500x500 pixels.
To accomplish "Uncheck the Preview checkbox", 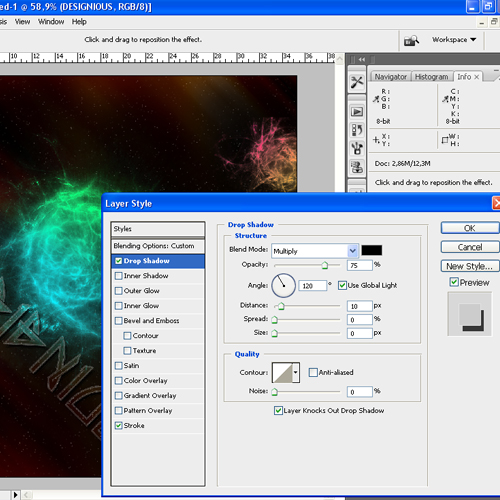I will click(x=454, y=282).
